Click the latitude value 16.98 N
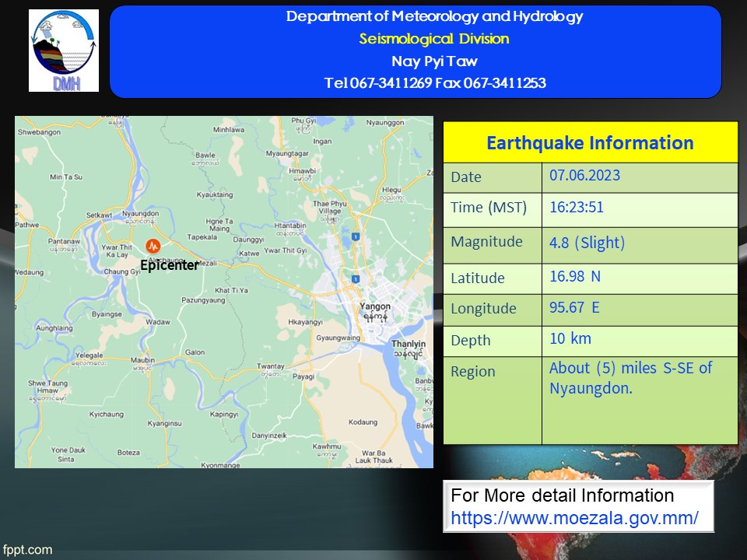The image size is (747, 560). pos(575,276)
